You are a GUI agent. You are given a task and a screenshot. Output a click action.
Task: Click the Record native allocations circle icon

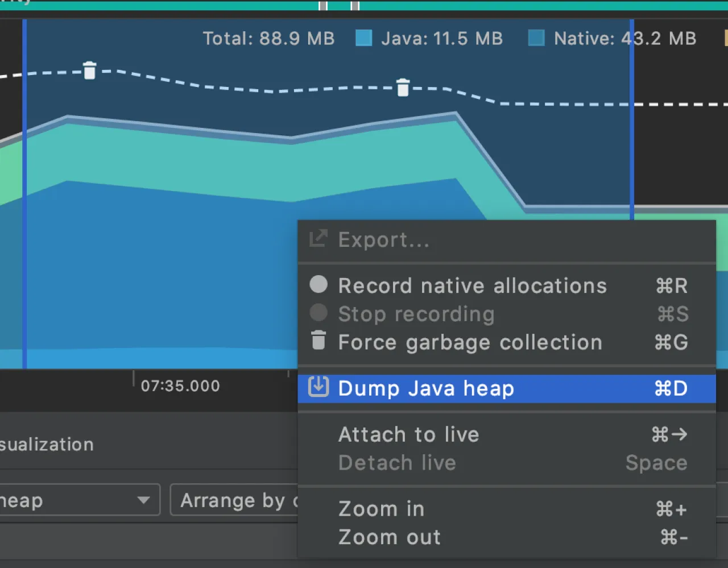pyautogui.click(x=318, y=284)
